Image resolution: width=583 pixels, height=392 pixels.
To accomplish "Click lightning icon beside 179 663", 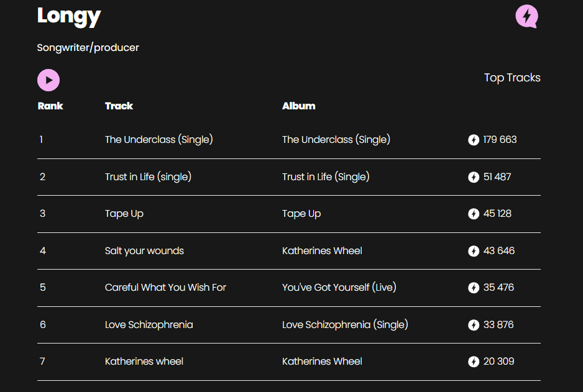I will (x=474, y=140).
